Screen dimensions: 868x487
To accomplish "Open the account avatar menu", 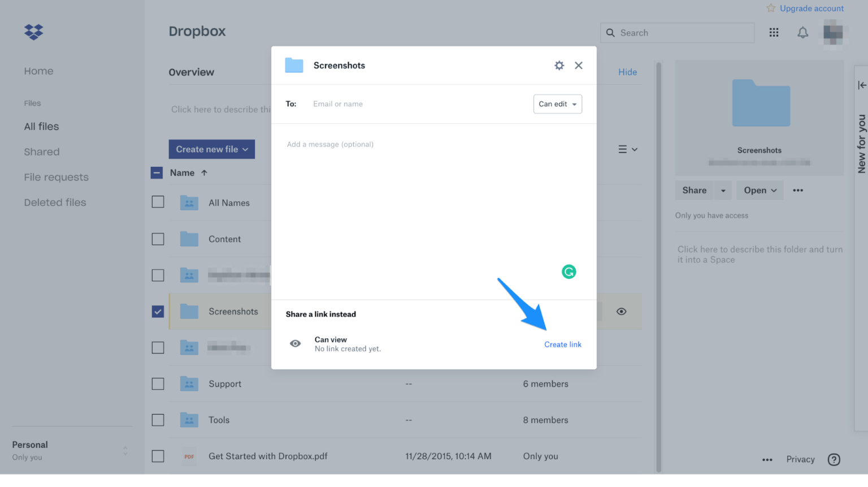I will point(833,33).
